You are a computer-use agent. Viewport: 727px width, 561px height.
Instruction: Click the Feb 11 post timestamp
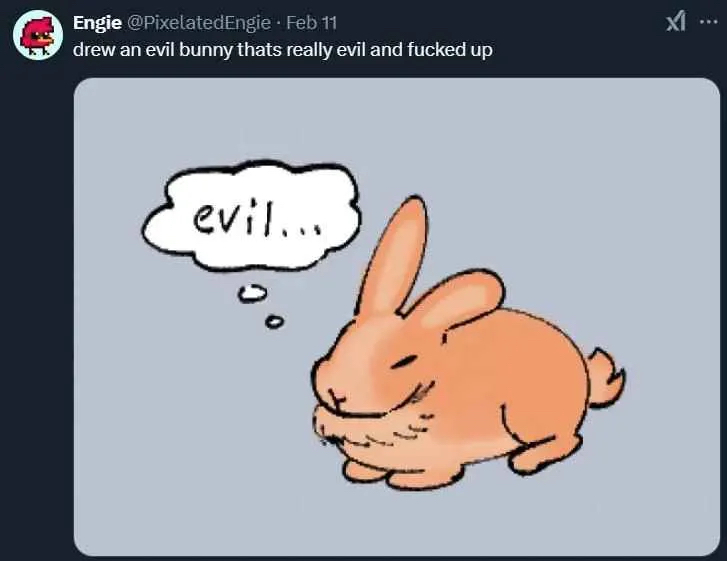pyautogui.click(x=311, y=22)
